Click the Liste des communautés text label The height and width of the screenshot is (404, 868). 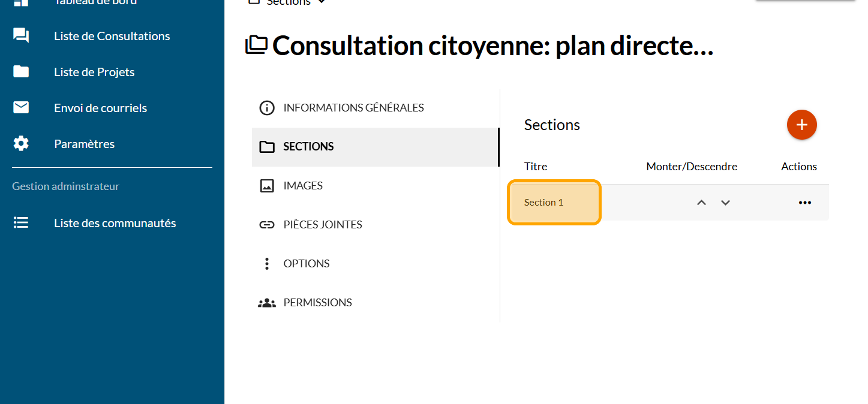pos(115,223)
